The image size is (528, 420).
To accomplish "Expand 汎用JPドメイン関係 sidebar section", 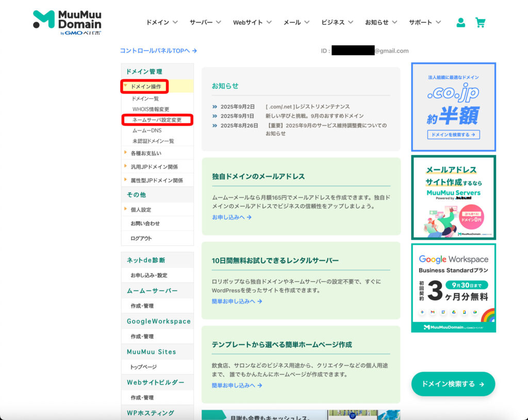I will point(154,166).
